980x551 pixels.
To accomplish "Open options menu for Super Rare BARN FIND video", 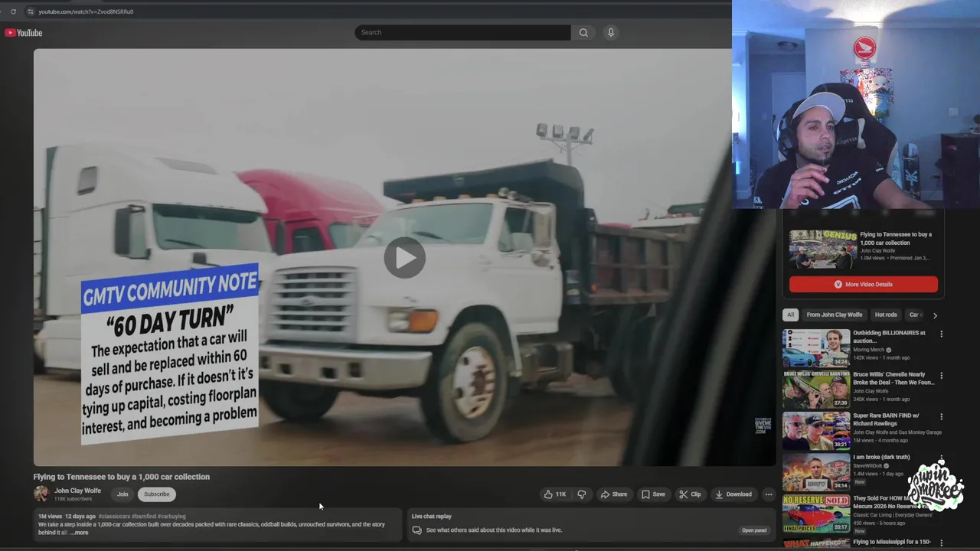I will [941, 417].
